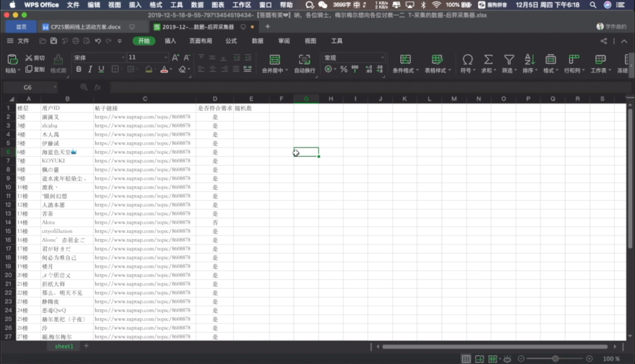Screen dimensions: 635x364
Task: Toggle Italic formatting
Action: [90, 69]
